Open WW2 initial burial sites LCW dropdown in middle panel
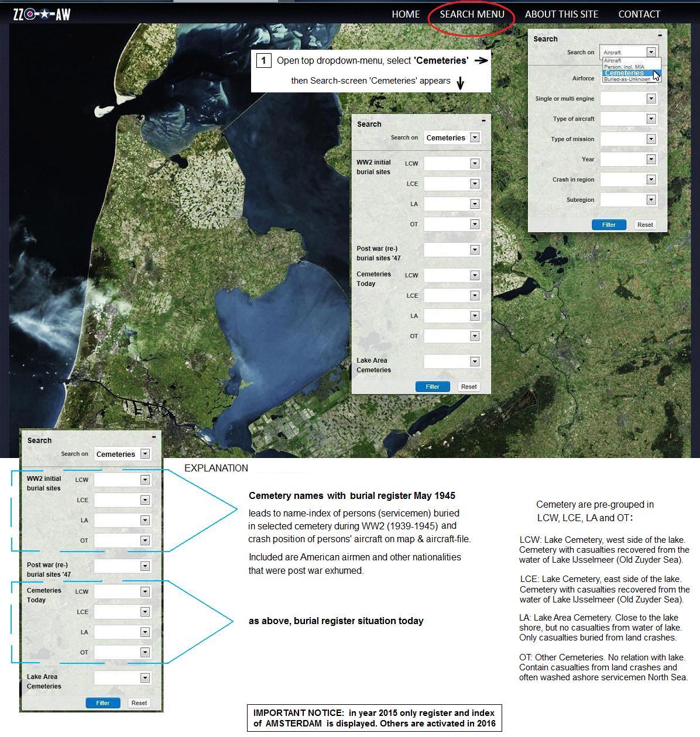 tap(475, 164)
